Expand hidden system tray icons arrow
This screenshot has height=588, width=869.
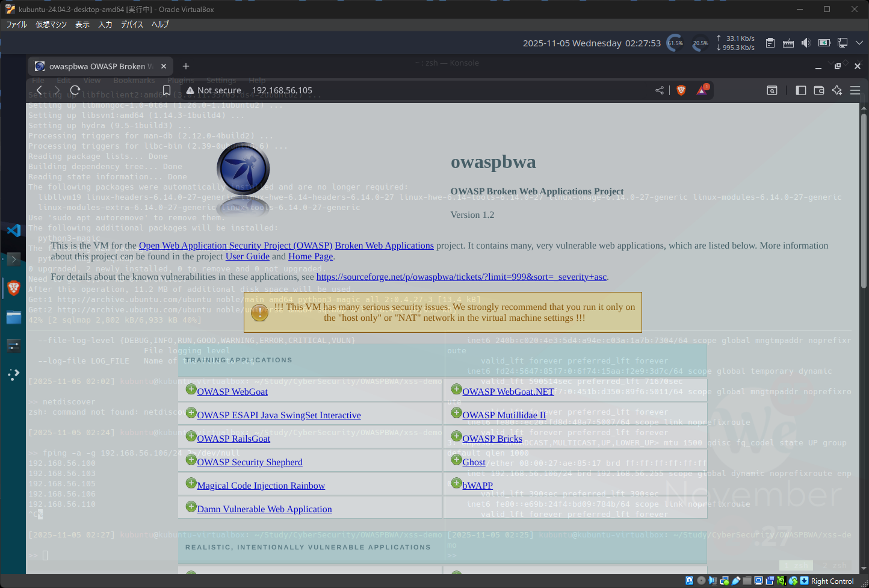click(x=859, y=43)
